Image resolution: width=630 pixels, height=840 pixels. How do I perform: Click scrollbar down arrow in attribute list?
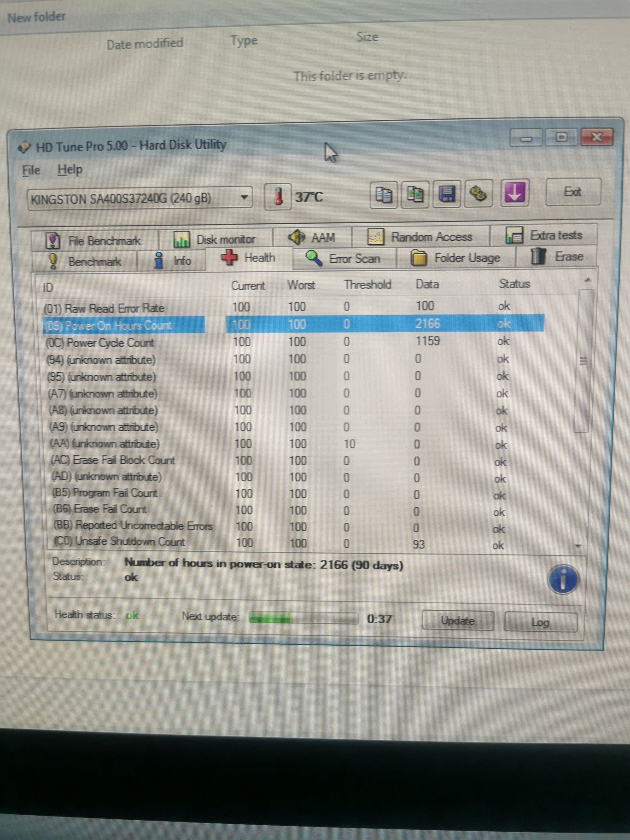tap(578, 546)
